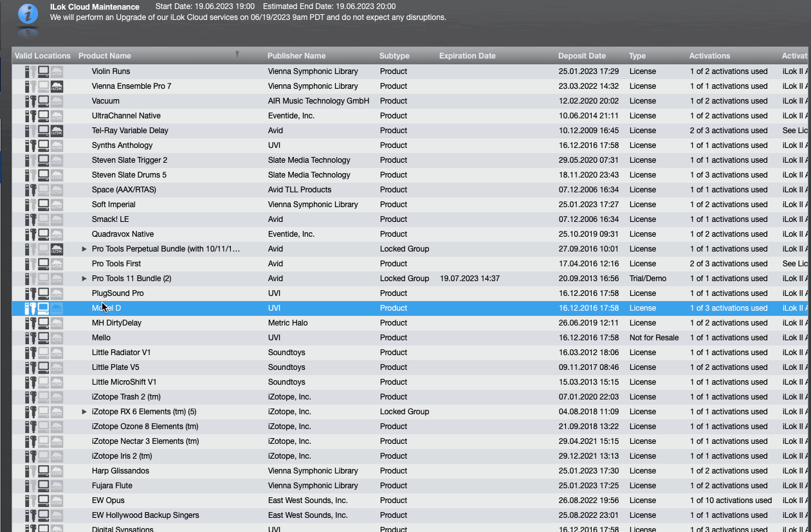Image resolution: width=811 pixels, height=532 pixels.
Task: Click the iLok Cloud icon for iZotope Trash 2
Action: pyautogui.click(x=57, y=397)
